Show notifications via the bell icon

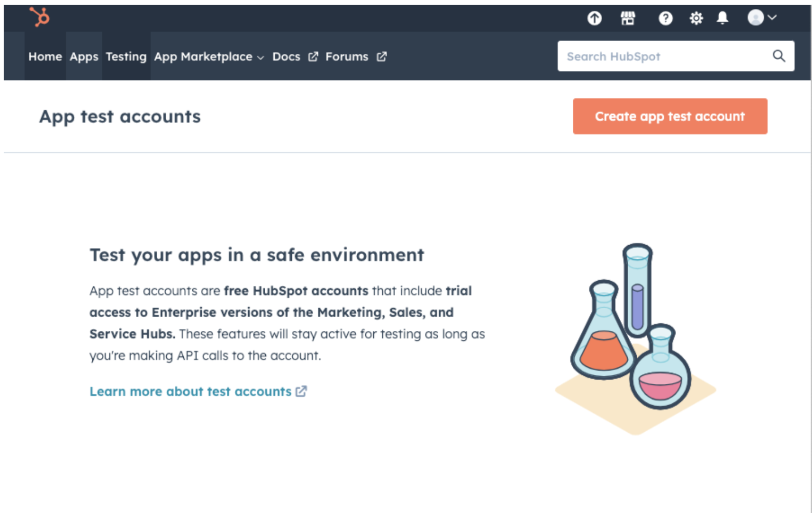(x=722, y=18)
